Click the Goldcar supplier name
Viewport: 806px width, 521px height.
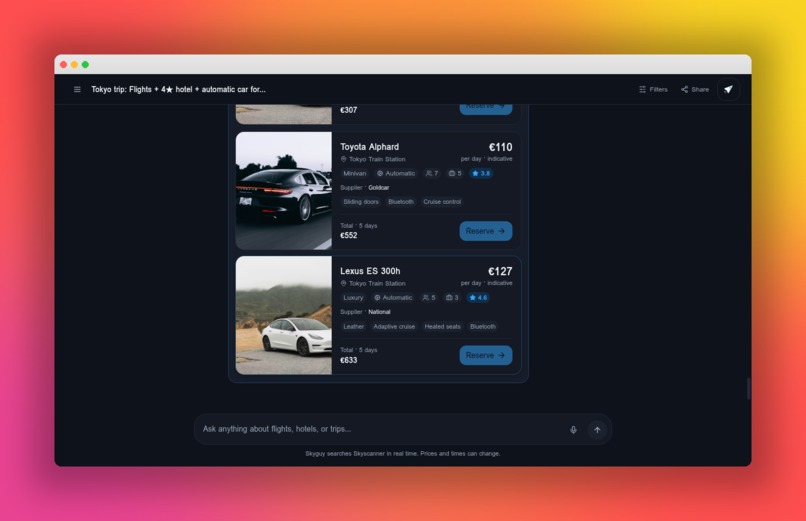[x=379, y=188]
